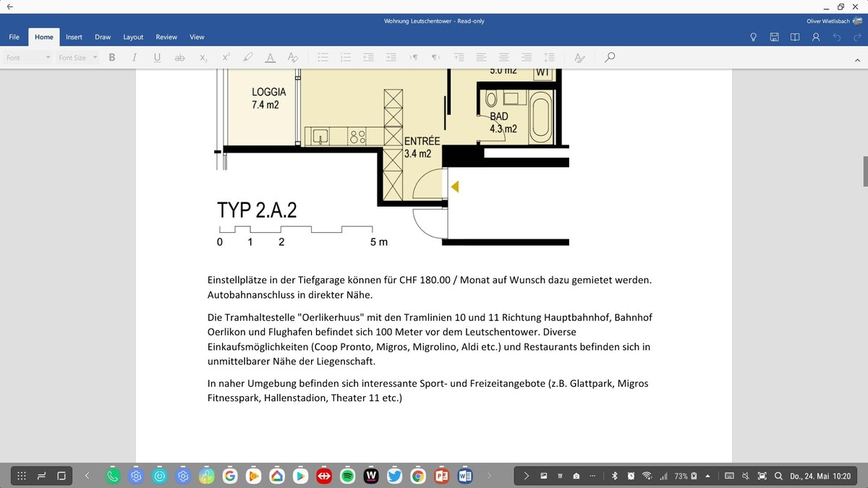The width and height of the screenshot is (868, 488).
Task: Click the Tell Me lightbulb icon
Action: click(753, 37)
